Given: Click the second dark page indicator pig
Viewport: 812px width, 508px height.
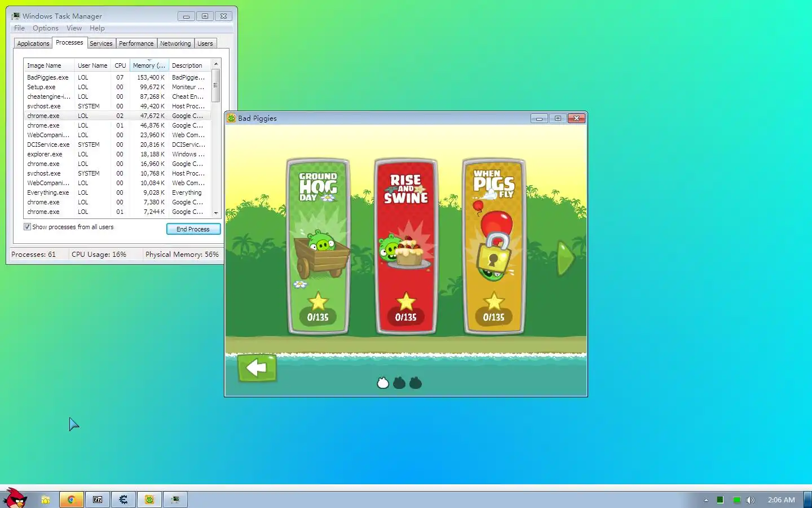Looking at the screenshot, I should [399, 383].
